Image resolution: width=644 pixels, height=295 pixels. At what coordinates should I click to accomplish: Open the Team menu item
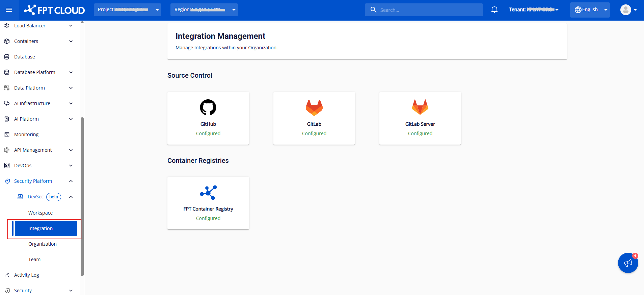tap(34, 260)
